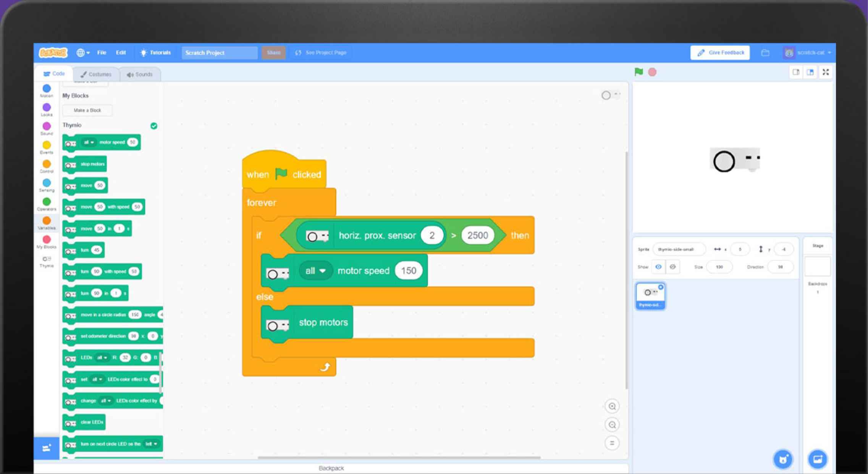Expand the 'all' motor dropdown in script
This screenshot has width=868, height=474.
(315, 271)
